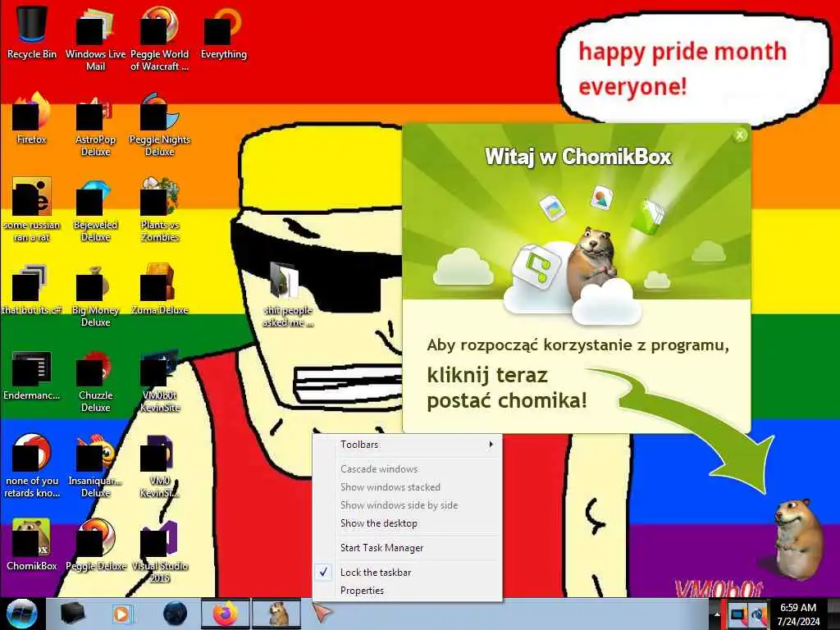Choose Show windows stacked
840x630 pixels.
coord(407,487)
